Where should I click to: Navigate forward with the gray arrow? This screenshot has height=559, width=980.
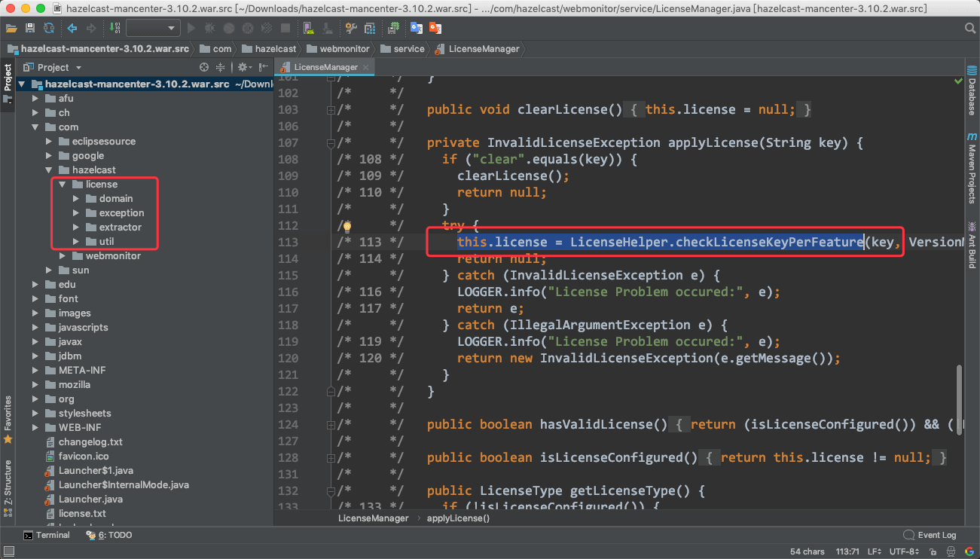point(91,28)
